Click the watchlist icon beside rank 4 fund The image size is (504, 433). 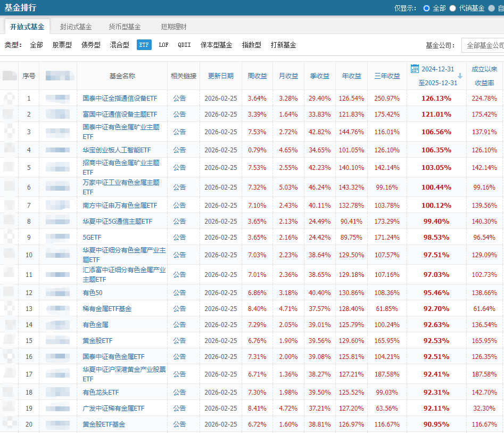pyautogui.click(x=9, y=150)
